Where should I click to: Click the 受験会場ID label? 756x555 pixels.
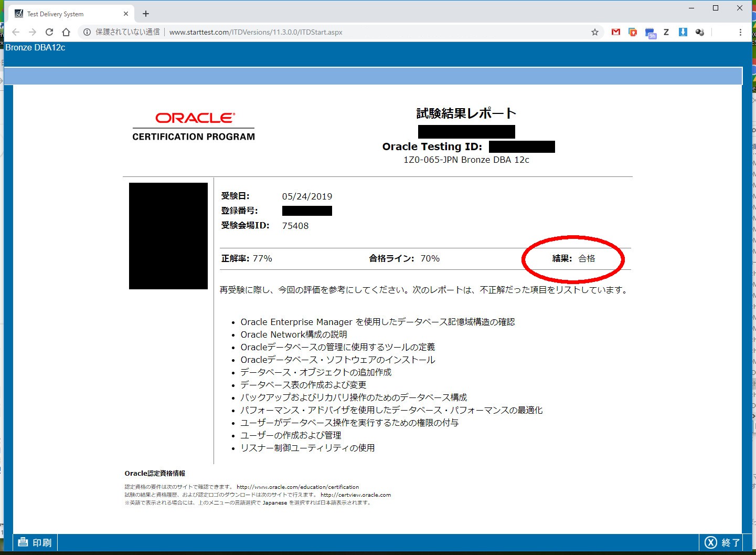pos(245,225)
